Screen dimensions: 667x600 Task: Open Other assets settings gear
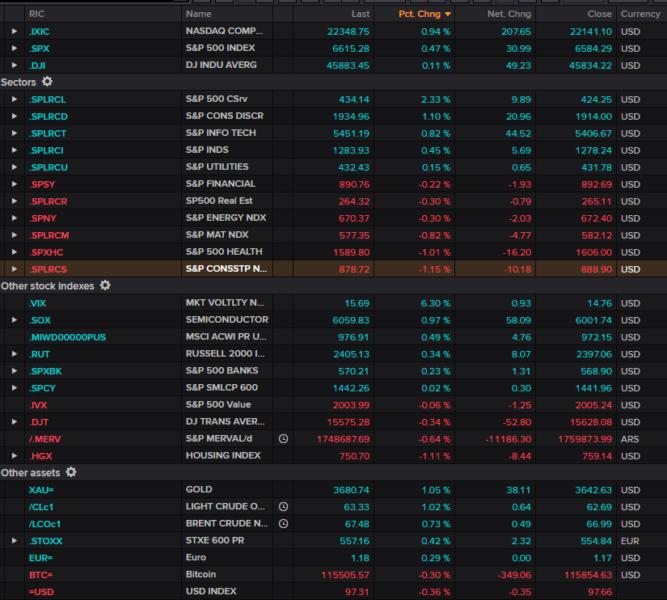71,472
